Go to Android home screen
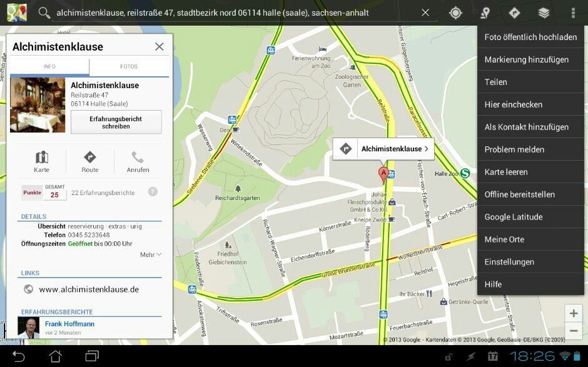The height and width of the screenshot is (367, 588). [x=55, y=356]
